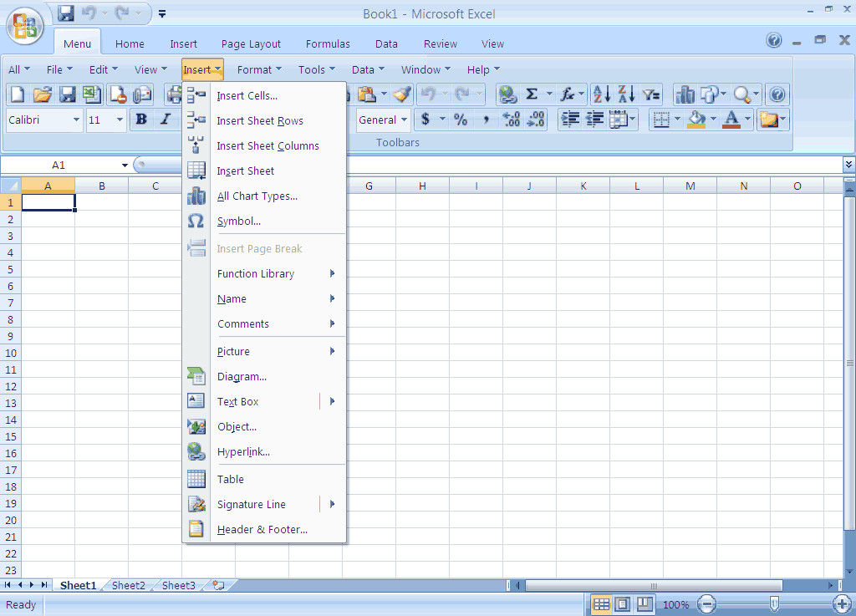The width and height of the screenshot is (856, 616).
Task: Toggle Bold formatting
Action: (x=141, y=120)
